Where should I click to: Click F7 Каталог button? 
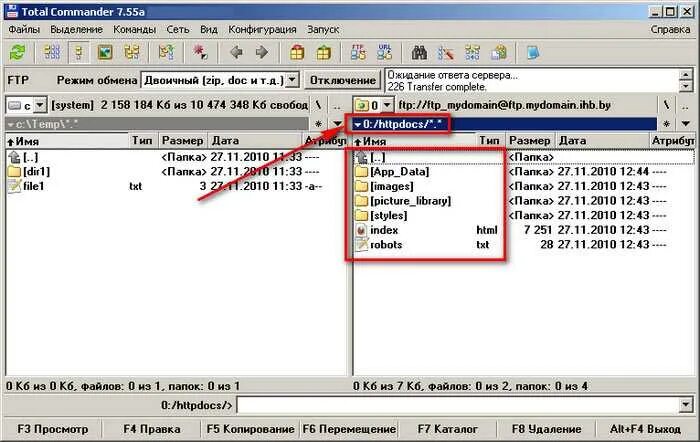[448, 429]
